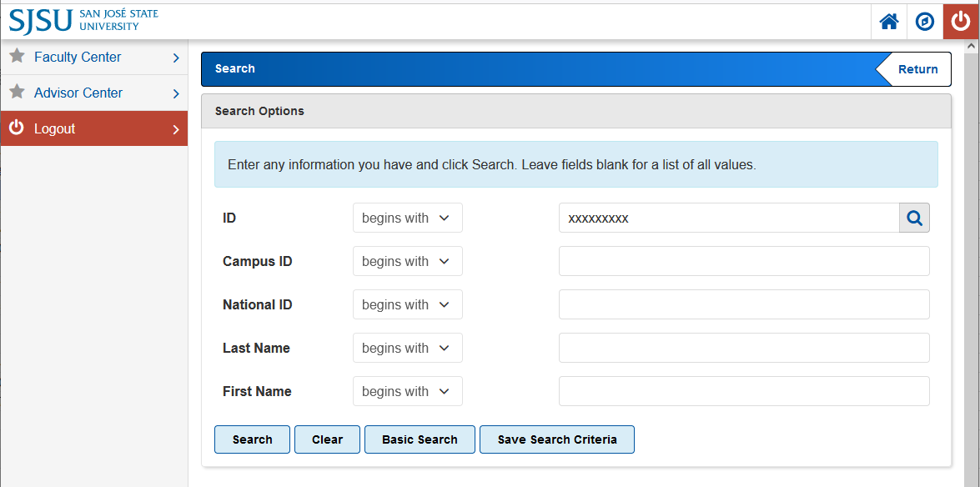Save the current search criteria
980x487 pixels.
[556, 439]
